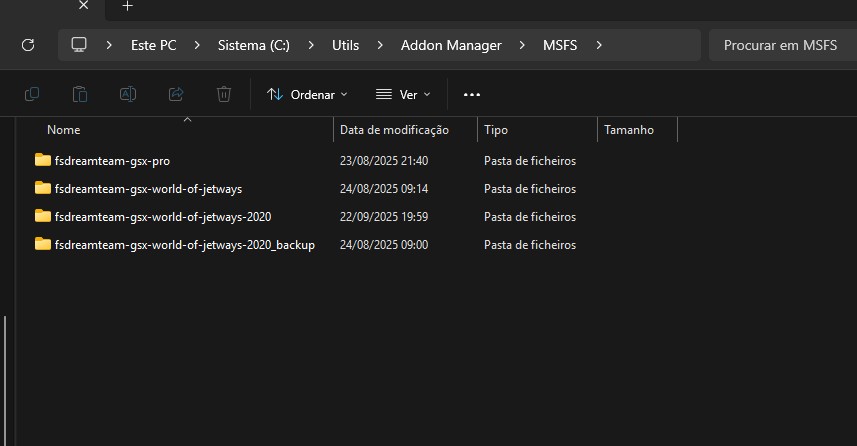Go to Sistema (C:) breadcrumb
The image size is (857, 446).
point(255,45)
